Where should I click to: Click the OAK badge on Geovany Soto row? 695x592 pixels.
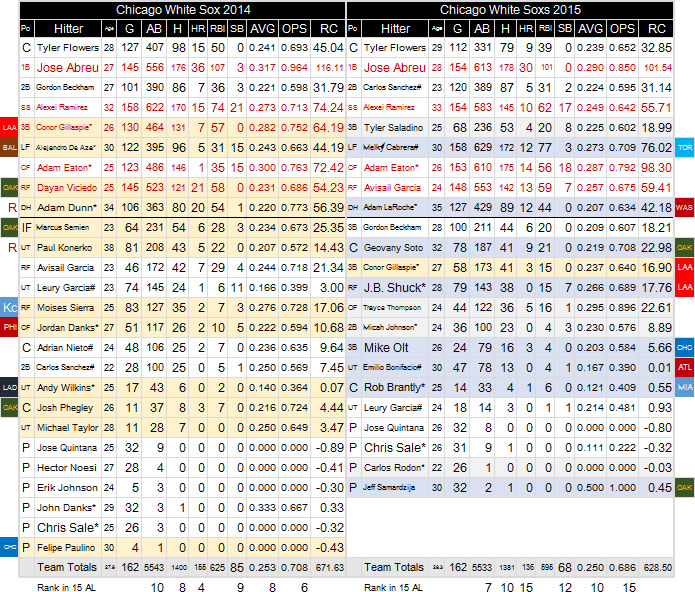coord(685,247)
